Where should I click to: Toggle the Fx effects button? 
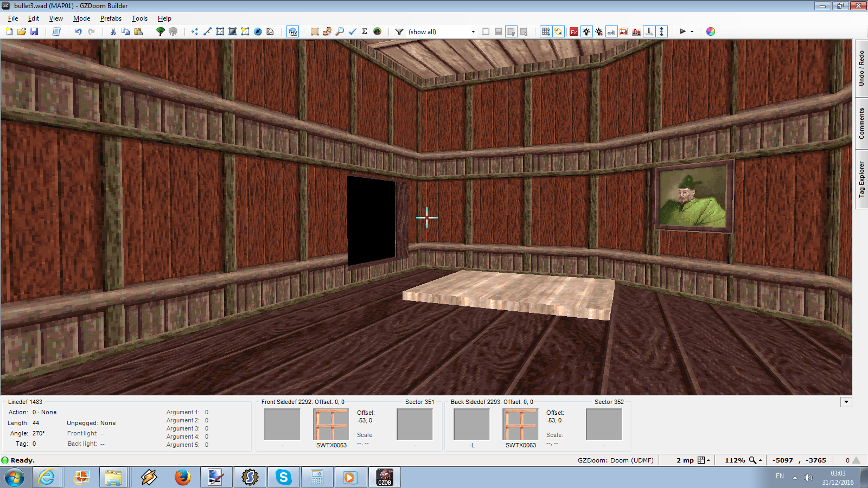[574, 31]
